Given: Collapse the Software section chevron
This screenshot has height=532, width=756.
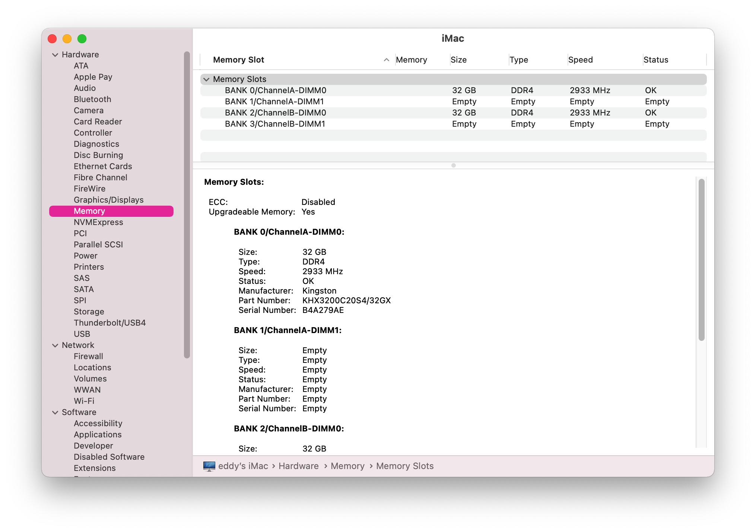Looking at the screenshot, I should (x=55, y=412).
